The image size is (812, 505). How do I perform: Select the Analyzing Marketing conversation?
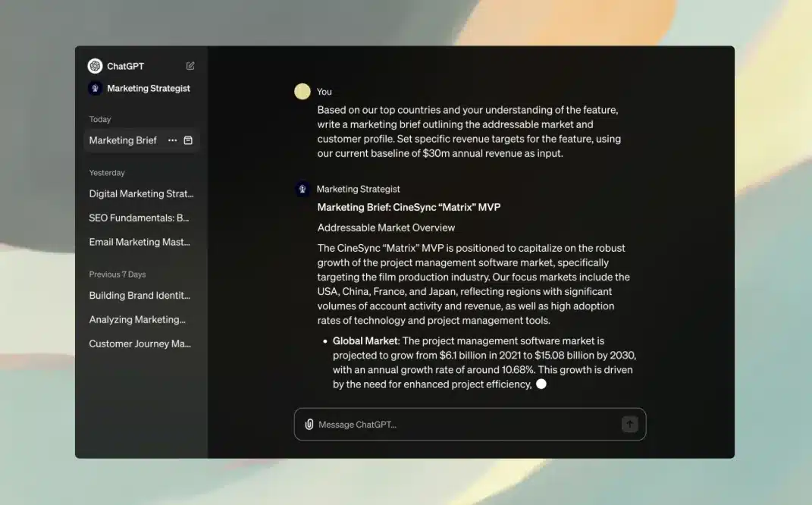[x=137, y=320]
